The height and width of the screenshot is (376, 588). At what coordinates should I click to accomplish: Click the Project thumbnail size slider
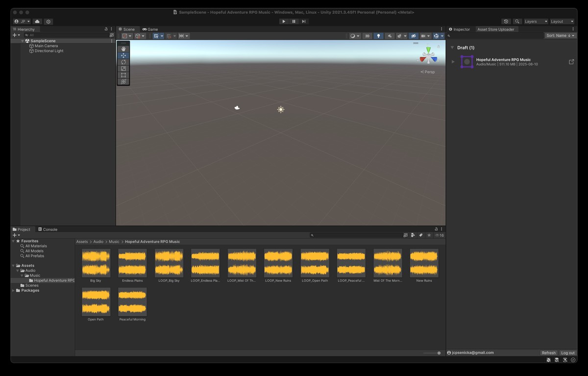point(432,353)
